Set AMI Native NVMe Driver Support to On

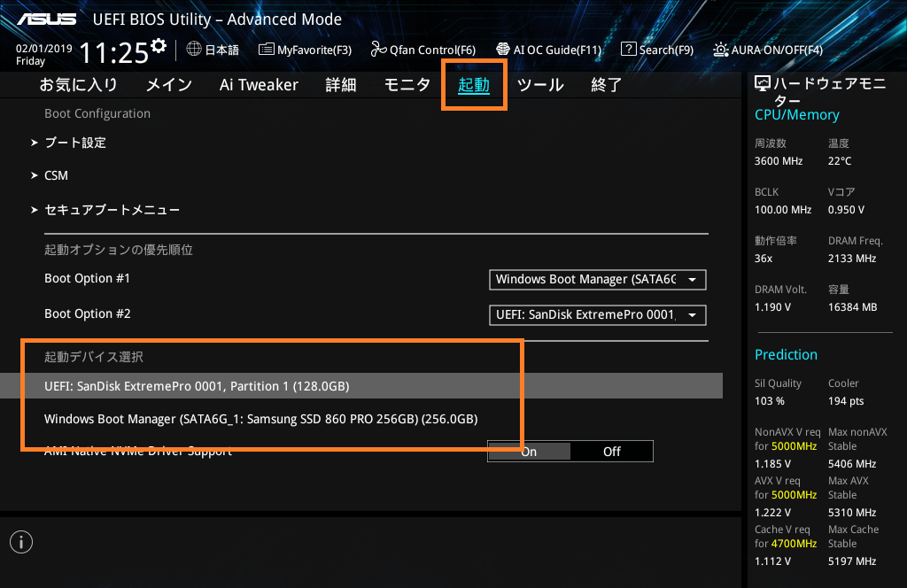click(x=529, y=452)
